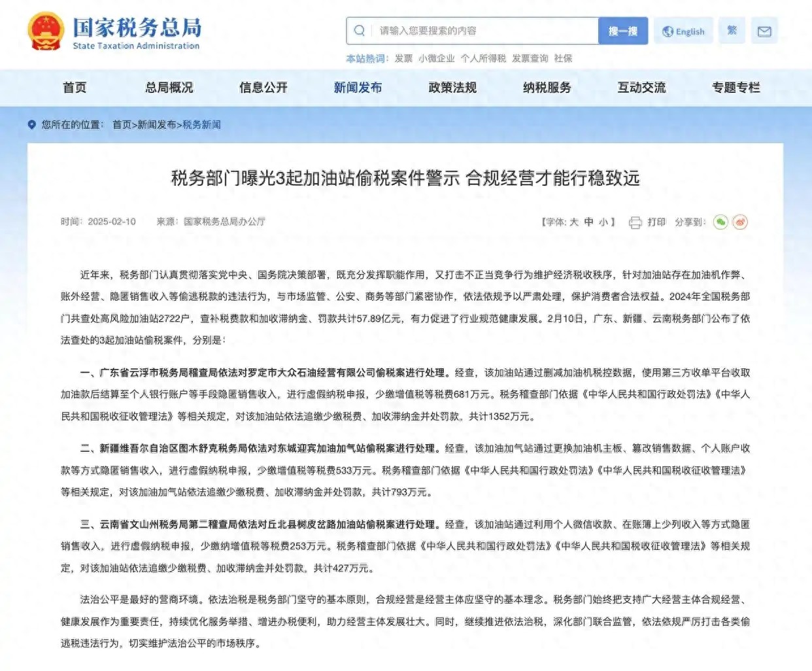This screenshot has height=671, width=812.
Task: Open the 政策法规 navigation menu
Action: [452, 88]
